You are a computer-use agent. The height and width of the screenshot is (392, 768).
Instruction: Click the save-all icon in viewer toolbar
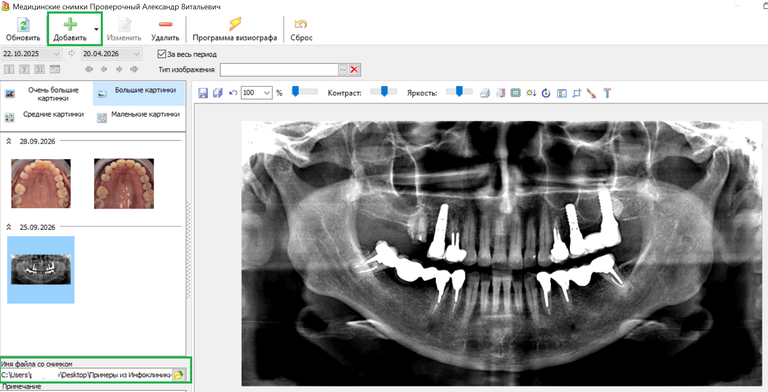[218, 93]
